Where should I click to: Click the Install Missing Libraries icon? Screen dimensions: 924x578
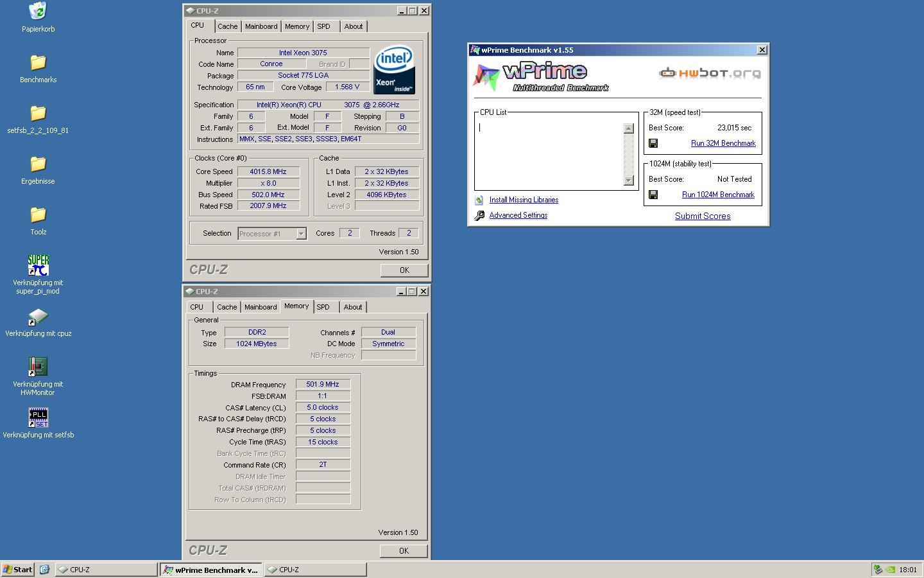[x=479, y=200]
